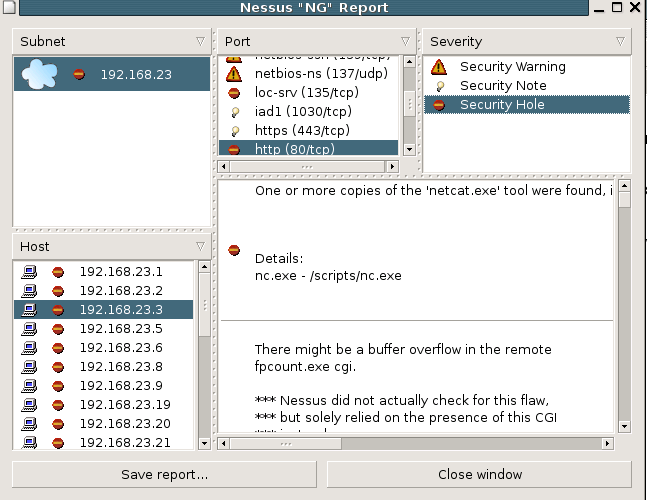The height and width of the screenshot is (500, 647).
Task: Click the Host list vertical scrollbar thumb
Action: [x=204, y=305]
